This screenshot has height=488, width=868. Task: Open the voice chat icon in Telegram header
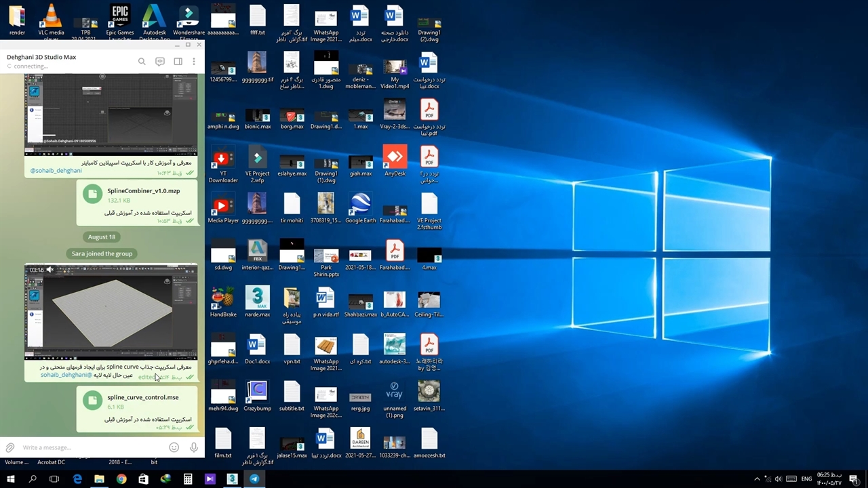pos(160,62)
